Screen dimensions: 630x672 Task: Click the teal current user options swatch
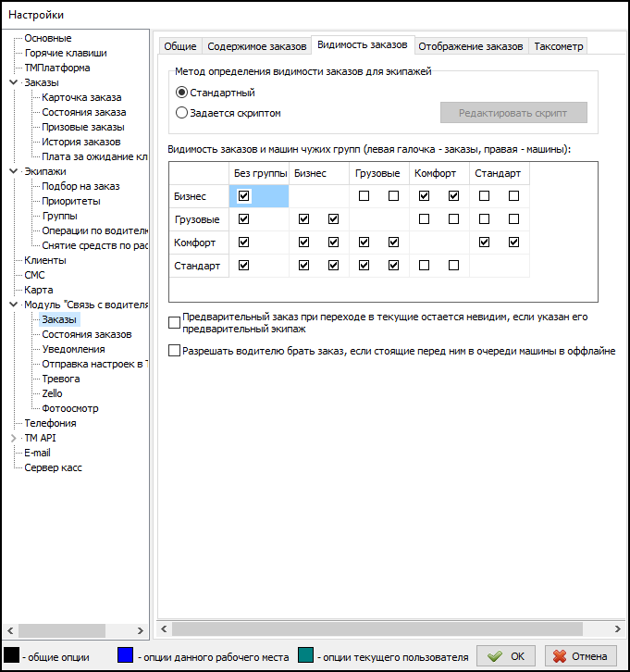coord(305,656)
